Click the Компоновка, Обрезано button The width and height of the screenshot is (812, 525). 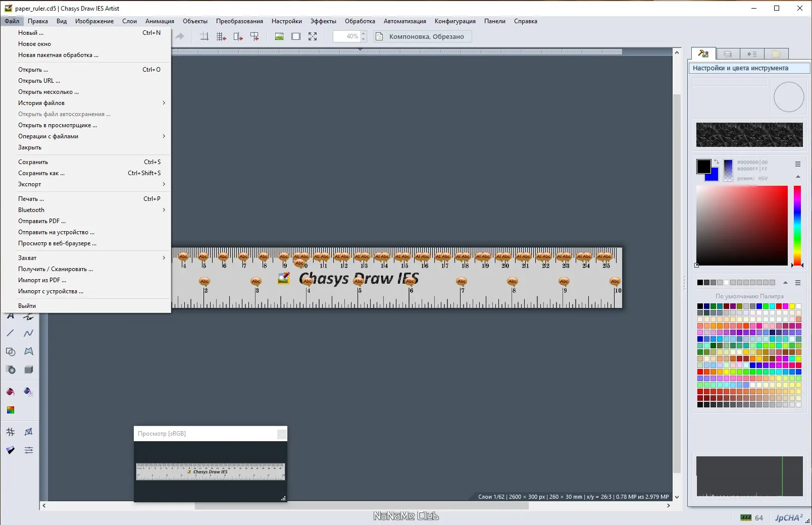[422, 36]
